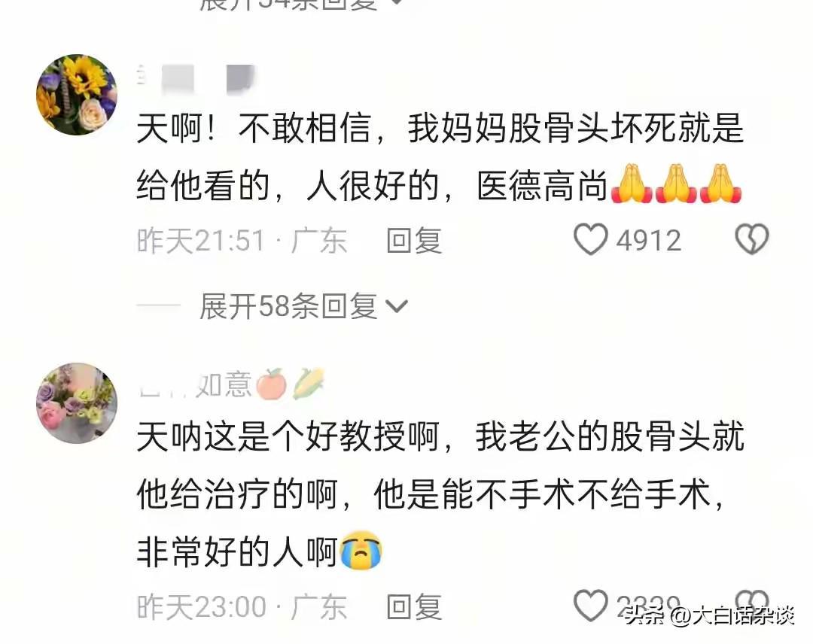Tap the corn emoji beside 如意 username
This screenshot has width=813, height=644.
[x=309, y=384]
